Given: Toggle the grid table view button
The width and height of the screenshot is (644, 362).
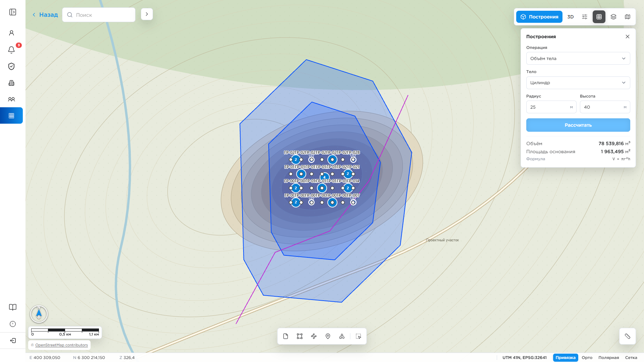Looking at the screenshot, I should [x=599, y=17].
